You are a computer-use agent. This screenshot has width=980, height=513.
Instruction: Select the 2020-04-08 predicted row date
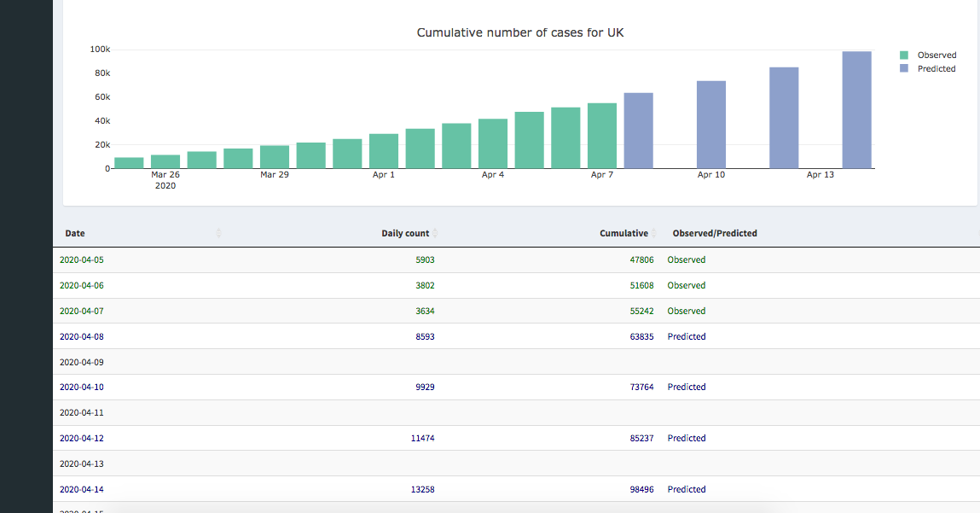[82, 336]
